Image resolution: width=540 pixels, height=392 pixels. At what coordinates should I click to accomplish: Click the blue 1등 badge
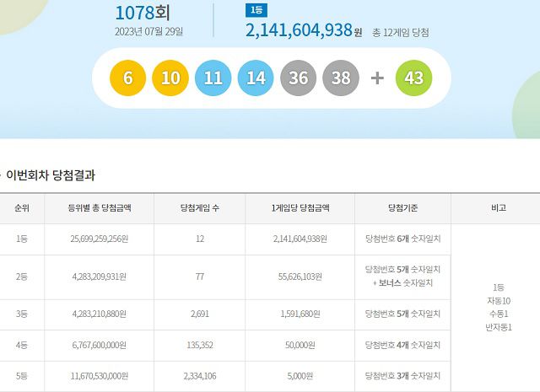pos(256,10)
